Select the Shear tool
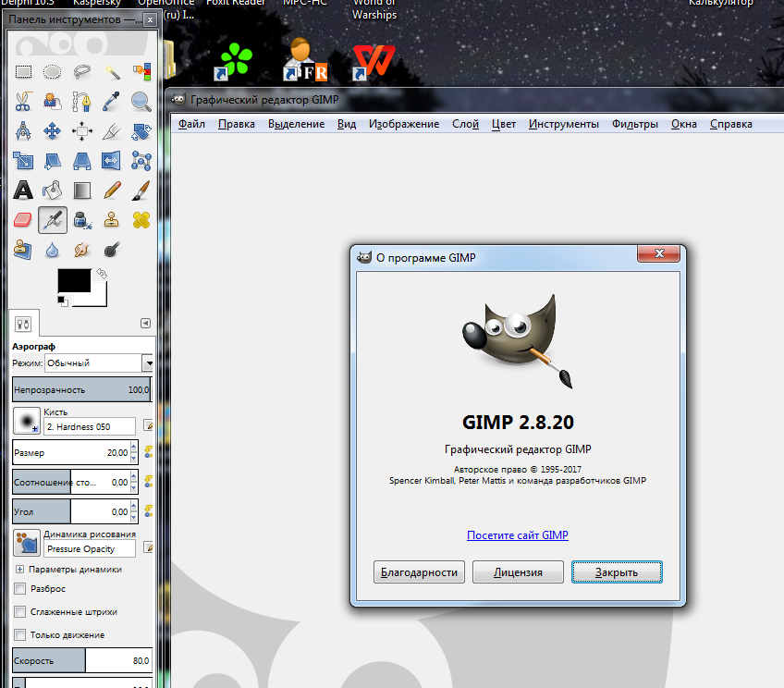The width and height of the screenshot is (784, 688). [x=52, y=161]
